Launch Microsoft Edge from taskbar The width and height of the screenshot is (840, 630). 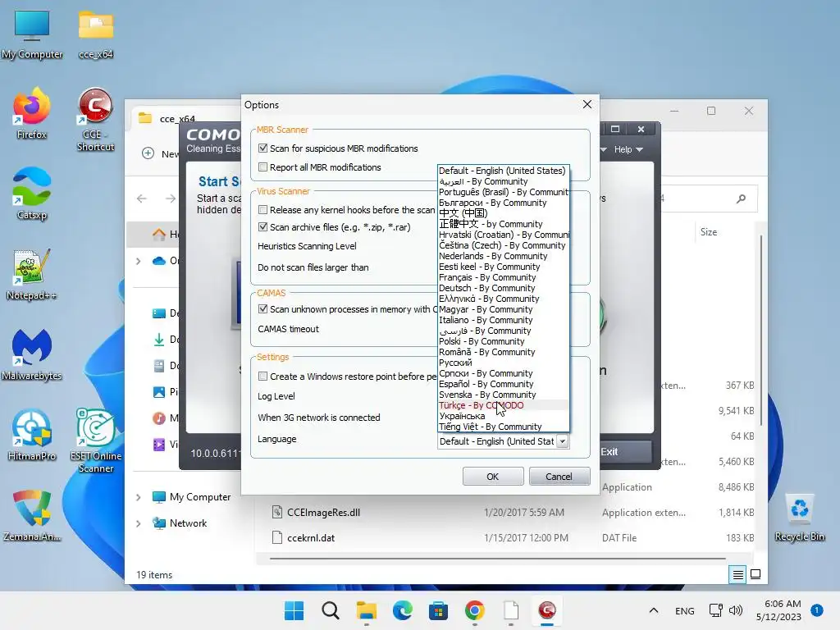tap(402, 610)
